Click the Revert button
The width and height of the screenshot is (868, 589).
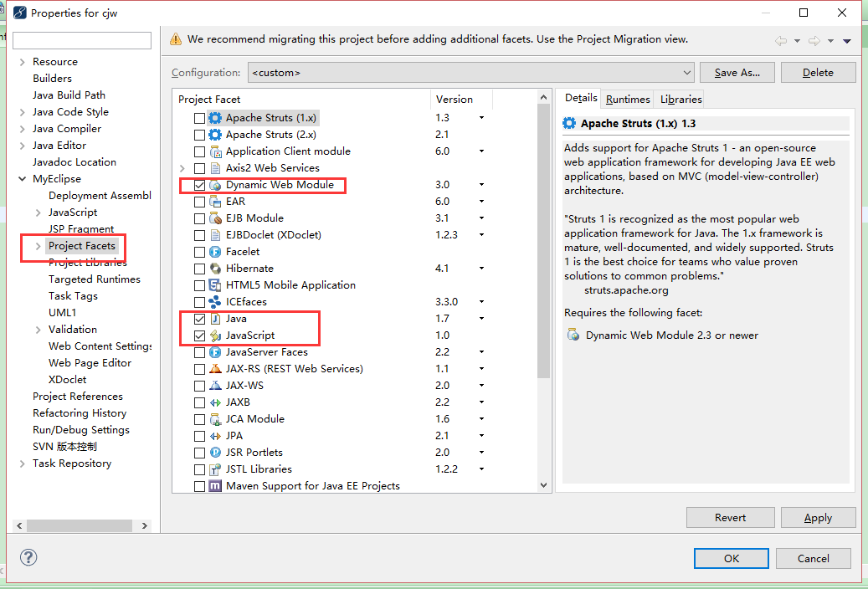730,518
